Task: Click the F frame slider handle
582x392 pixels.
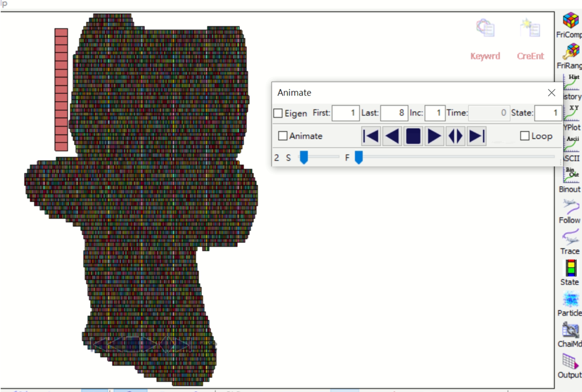Action: 358,157
